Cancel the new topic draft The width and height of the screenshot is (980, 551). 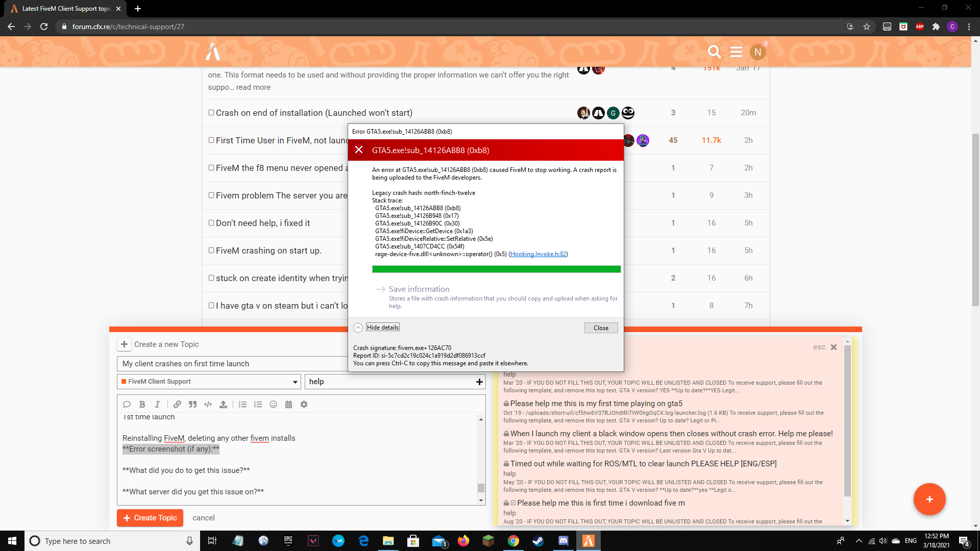tap(203, 518)
